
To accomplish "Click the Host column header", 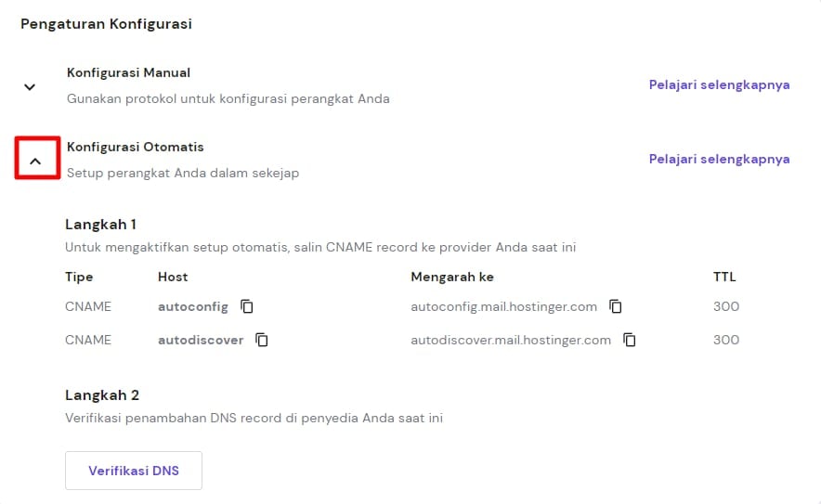I will 173,277.
